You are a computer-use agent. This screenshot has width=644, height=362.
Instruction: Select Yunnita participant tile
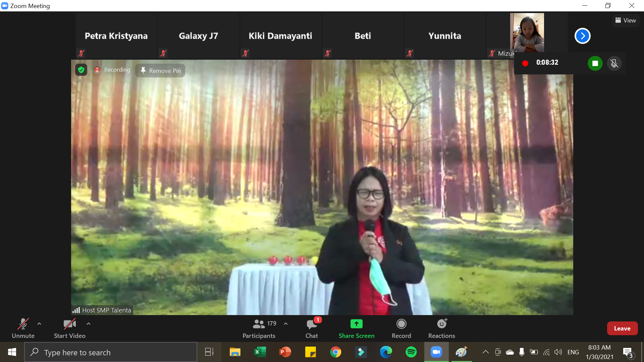click(x=445, y=36)
